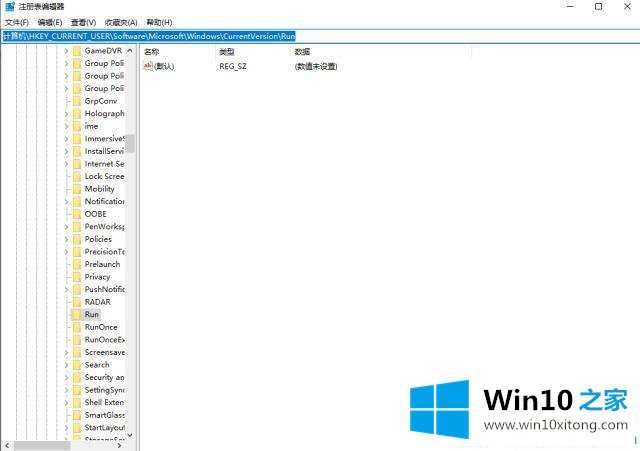640x451 pixels.
Task: Click the RunOnceEx folder icon
Action: tap(77, 340)
